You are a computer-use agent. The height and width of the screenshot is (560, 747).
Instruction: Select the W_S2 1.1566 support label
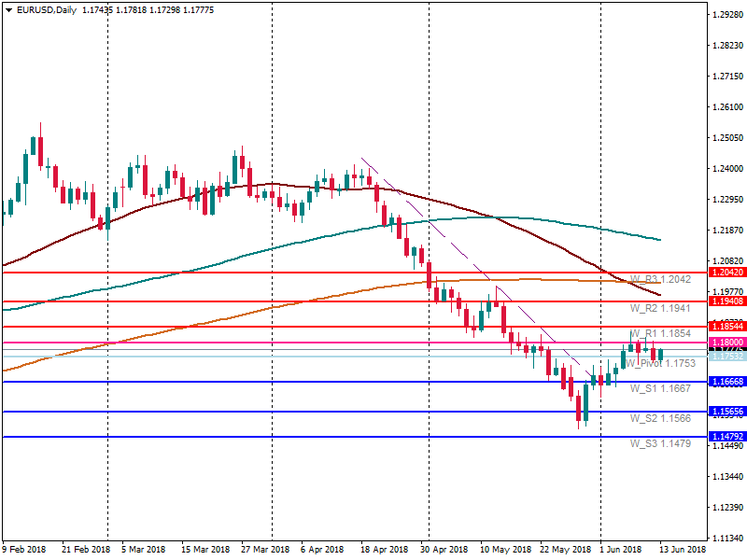coord(660,418)
